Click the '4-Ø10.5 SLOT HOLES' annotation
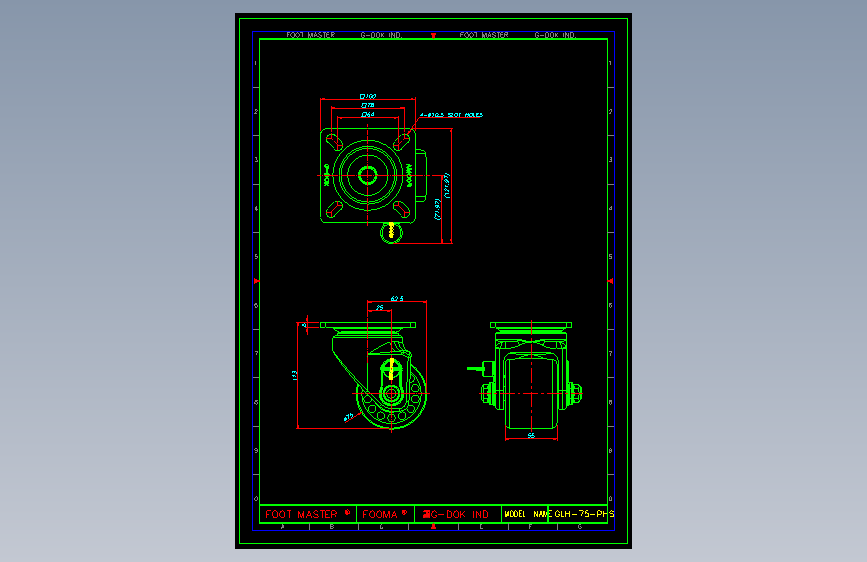Image resolution: width=867 pixels, height=562 pixels. tap(451, 115)
